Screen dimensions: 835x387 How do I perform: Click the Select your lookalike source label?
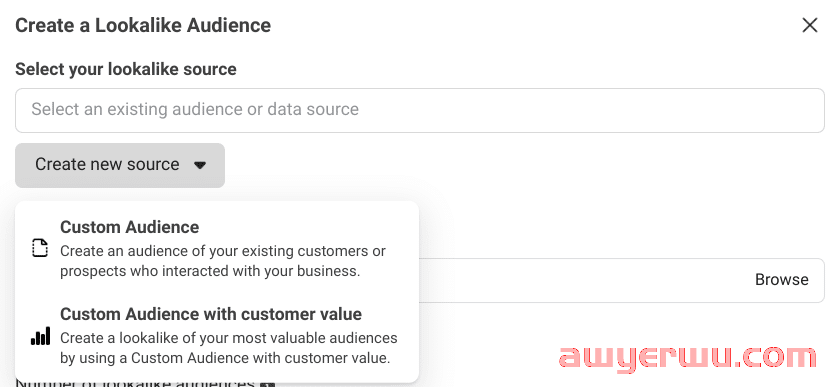pyautogui.click(x=126, y=69)
